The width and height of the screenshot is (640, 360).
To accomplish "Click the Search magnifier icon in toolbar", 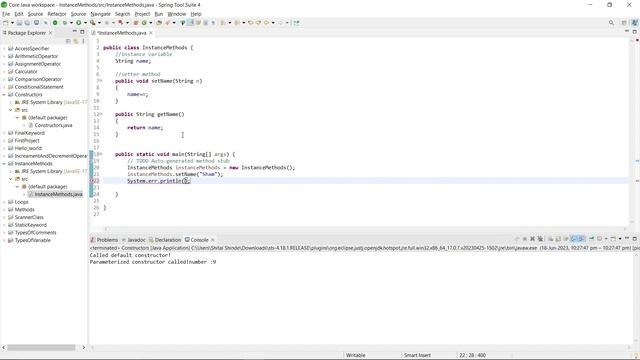I will click(x=611, y=23).
